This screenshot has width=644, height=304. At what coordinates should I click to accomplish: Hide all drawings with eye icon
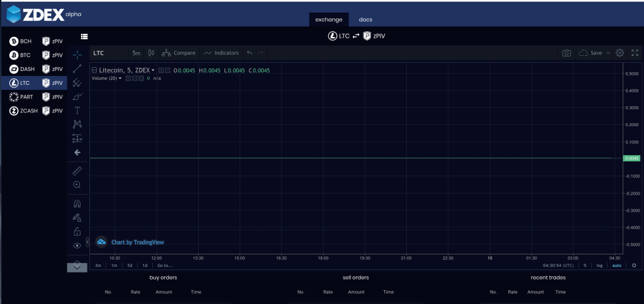click(77, 246)
